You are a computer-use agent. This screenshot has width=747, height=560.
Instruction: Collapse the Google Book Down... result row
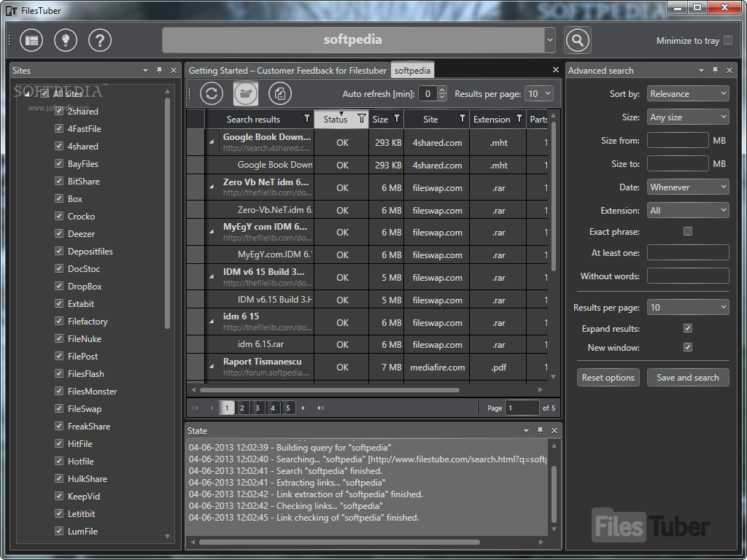pyautogui.click(x=212, y=142)
